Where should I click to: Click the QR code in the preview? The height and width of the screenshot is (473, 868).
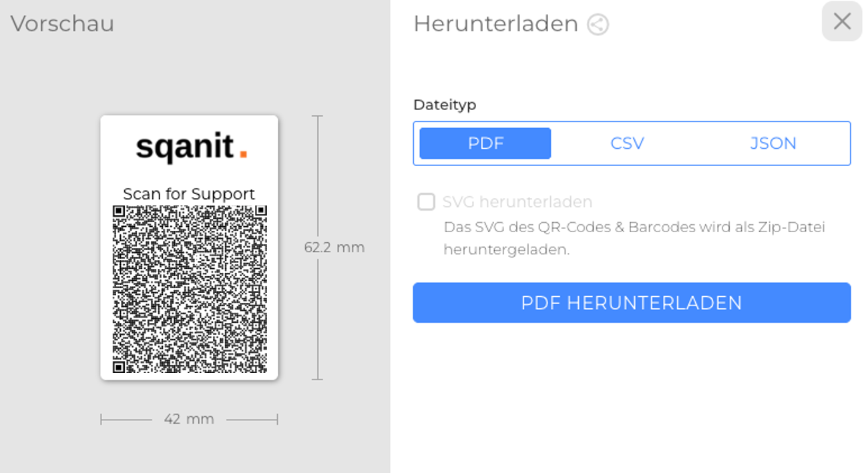pos(190,289)
